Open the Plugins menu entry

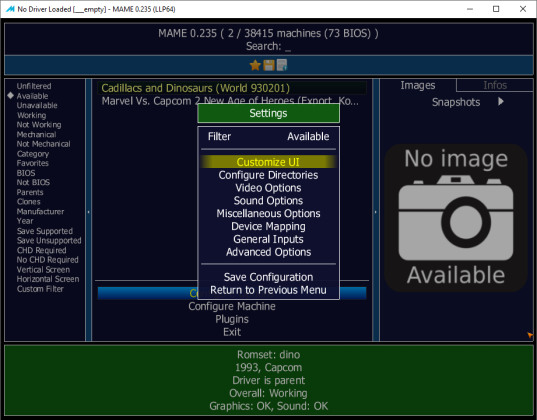[232, 319]
